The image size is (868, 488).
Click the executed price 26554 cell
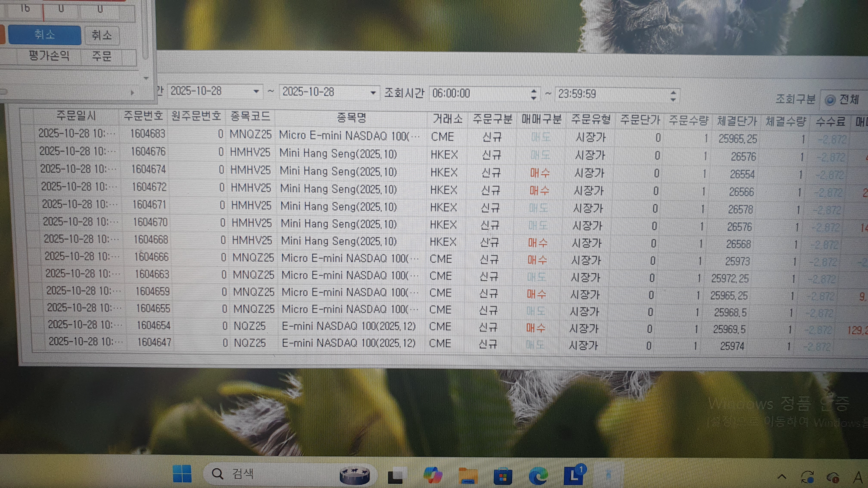click(x=742, y=175)
